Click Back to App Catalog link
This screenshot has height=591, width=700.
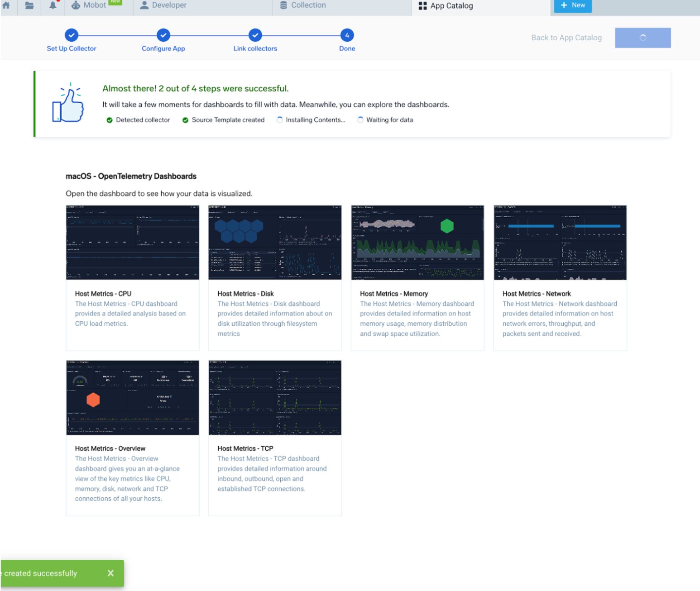[x=566, y=38]
